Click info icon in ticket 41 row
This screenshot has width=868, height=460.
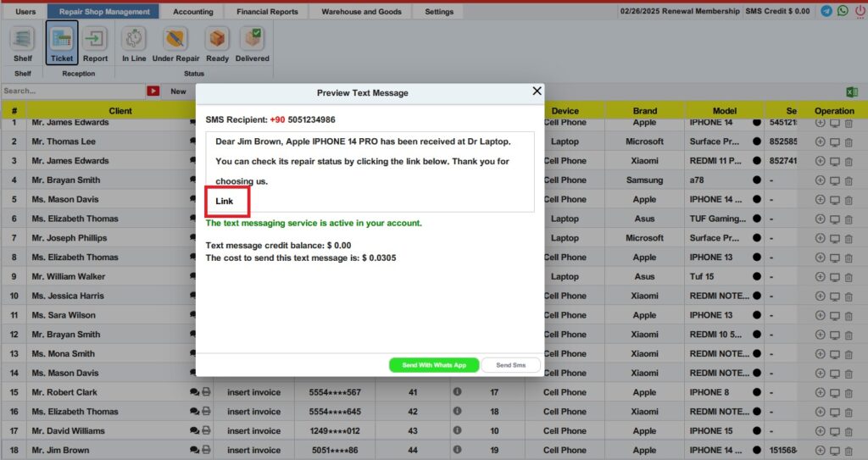(457, 392)
